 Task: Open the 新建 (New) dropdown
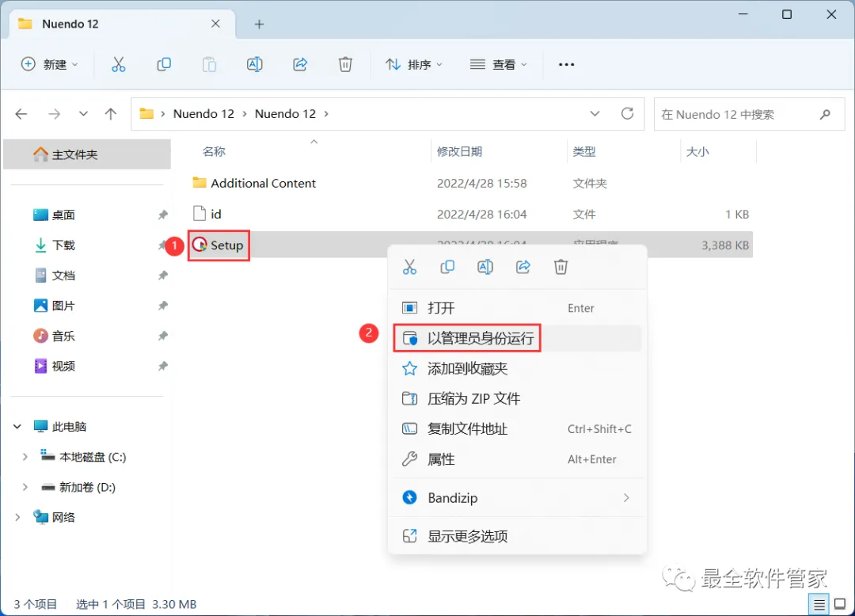pos(50,64)
